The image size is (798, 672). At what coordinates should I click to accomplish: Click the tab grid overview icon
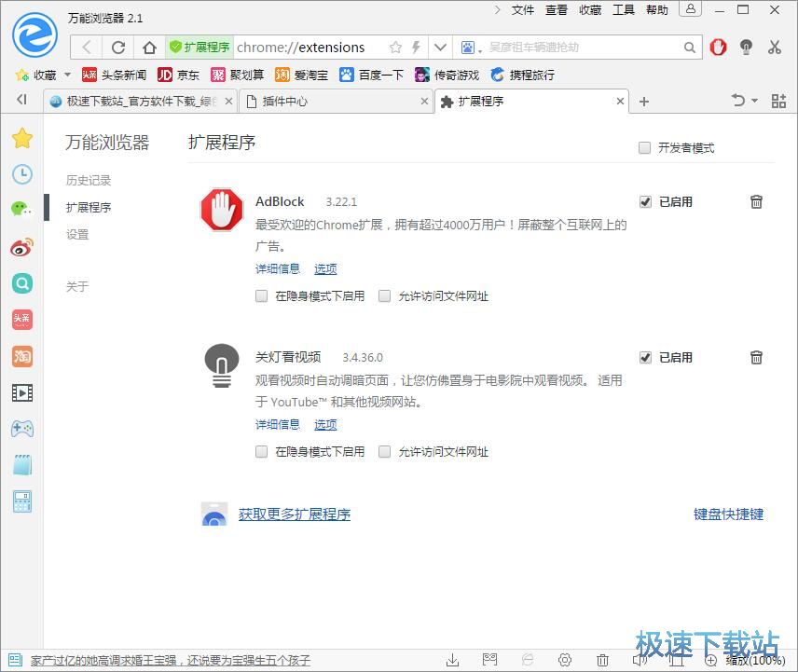click(778, 101)
